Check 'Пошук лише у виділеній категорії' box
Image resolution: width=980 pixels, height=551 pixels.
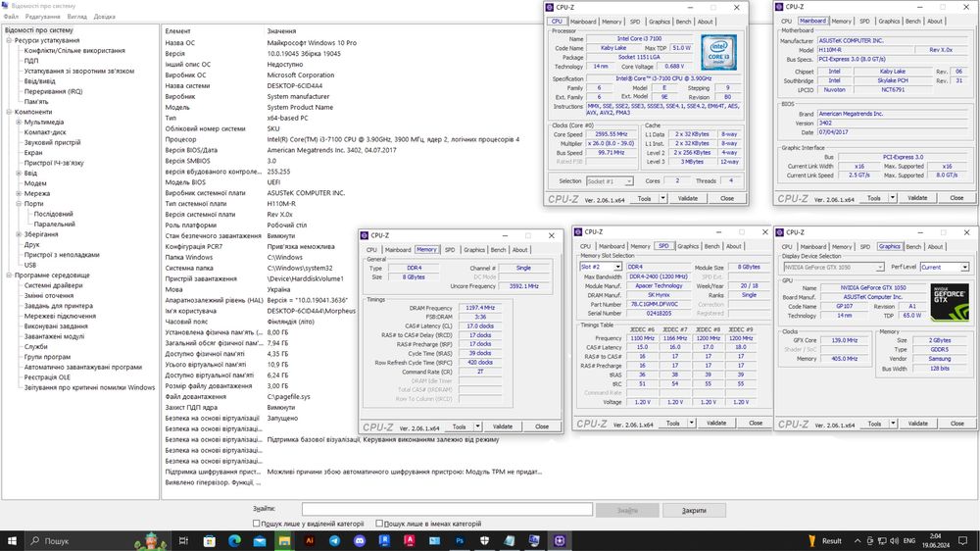[x=256, y=524]
